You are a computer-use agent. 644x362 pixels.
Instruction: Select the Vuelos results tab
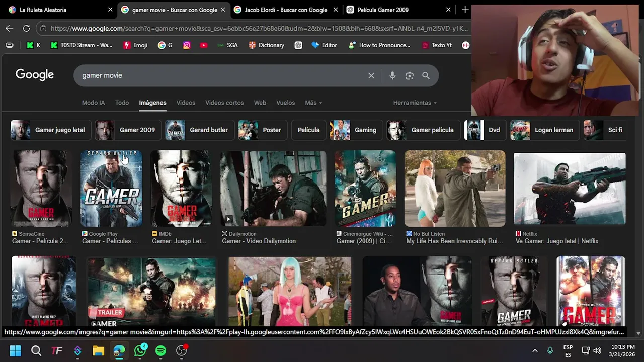coord(285,103)
